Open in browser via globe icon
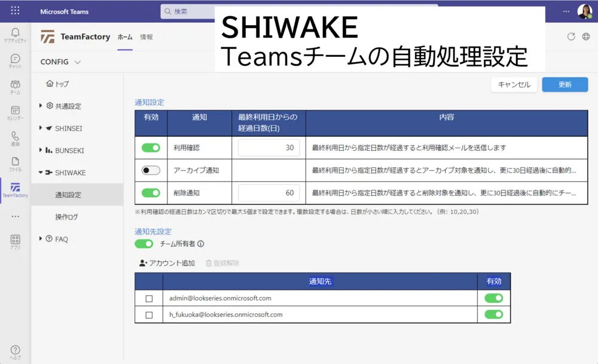This screenshot has height=364, width=598. coord(586,36)
